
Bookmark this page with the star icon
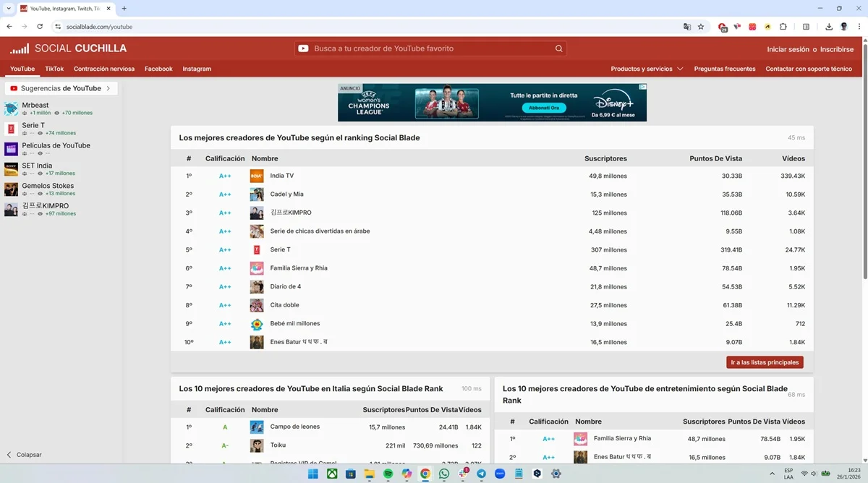tap(700, 26)
